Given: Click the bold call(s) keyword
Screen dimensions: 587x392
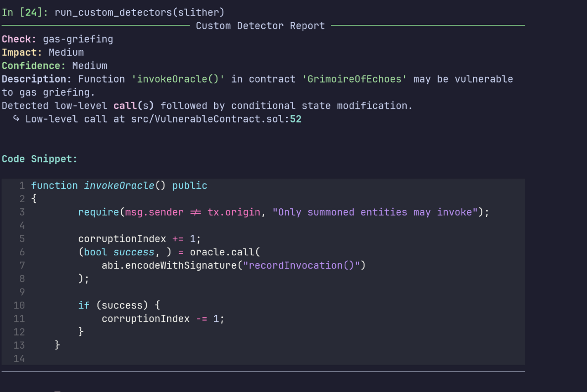Looking at the screenshot, I should click(133, 106).
